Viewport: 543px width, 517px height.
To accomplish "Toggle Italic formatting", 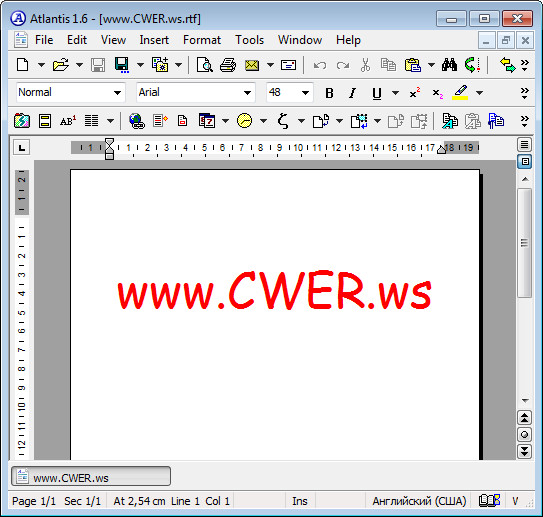I will tap(353, 93).
